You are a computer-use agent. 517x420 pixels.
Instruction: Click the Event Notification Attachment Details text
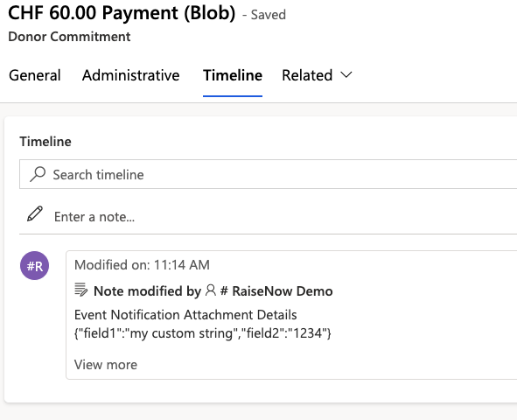pyautogui.click(x=185, y=315)
